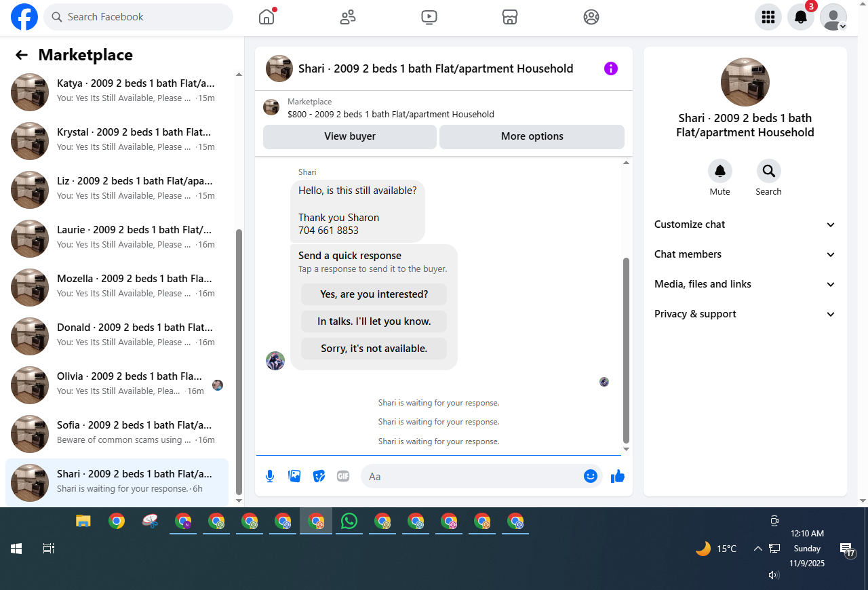Open Task View in taskbar
Screen dimensions: 868x590
point(49,549)
